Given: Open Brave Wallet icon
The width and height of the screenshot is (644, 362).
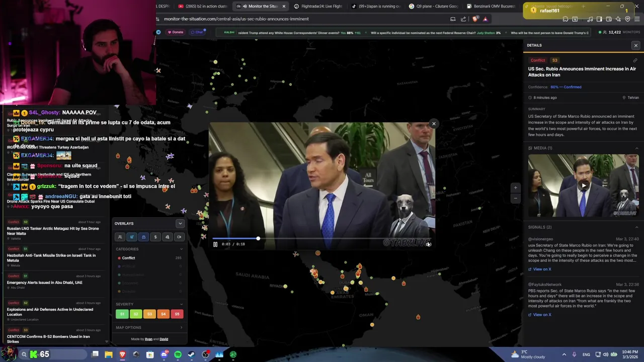Looking at the screenshot, I should (609, 19).
